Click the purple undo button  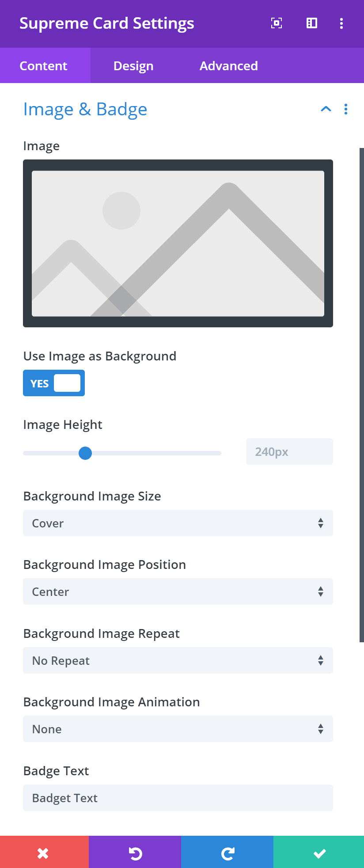click(x=135, y=852)
